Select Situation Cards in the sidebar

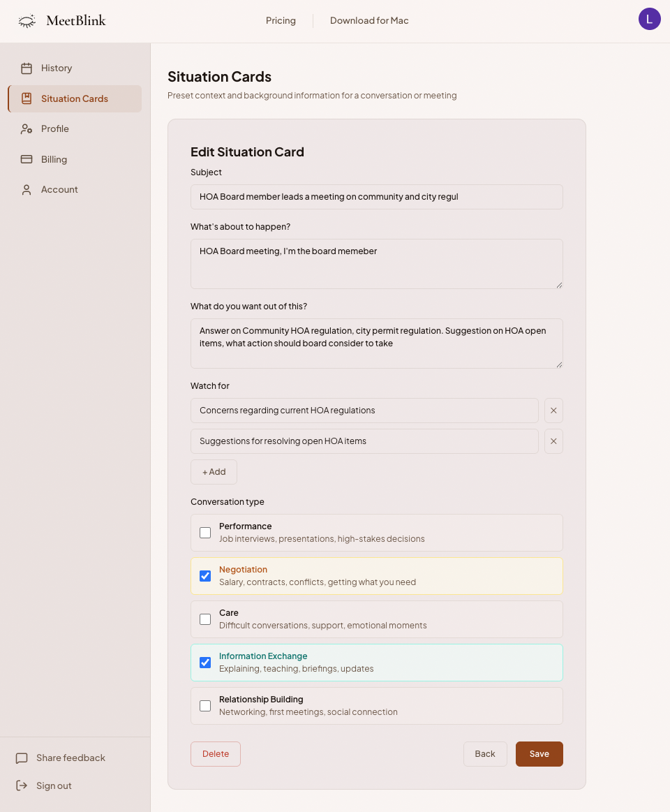[x=75, y=98]
